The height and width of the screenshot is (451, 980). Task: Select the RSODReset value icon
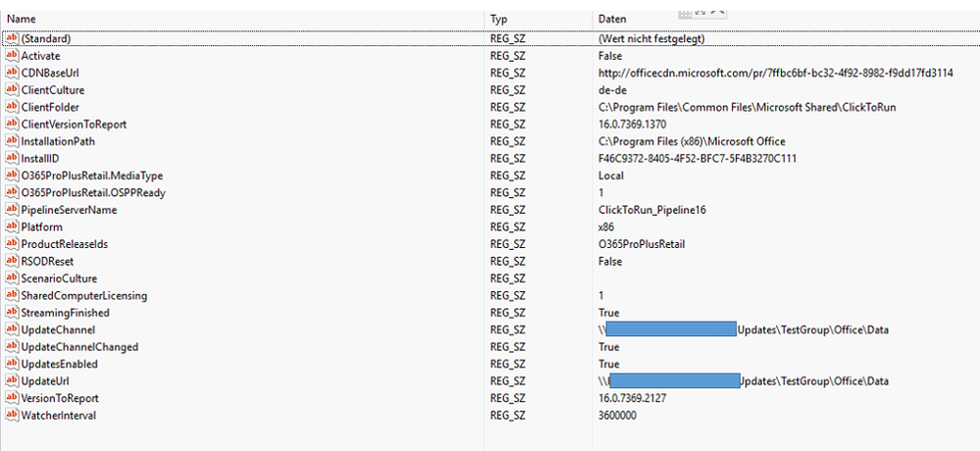(x=12, y=261)
